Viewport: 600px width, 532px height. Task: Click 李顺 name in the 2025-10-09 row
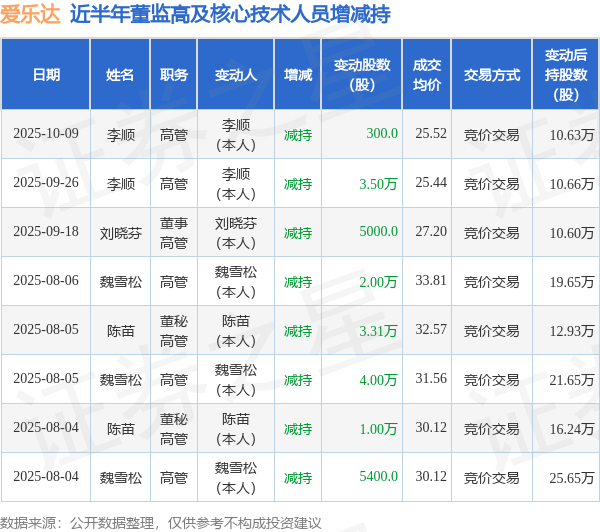(x=121, y=135)
